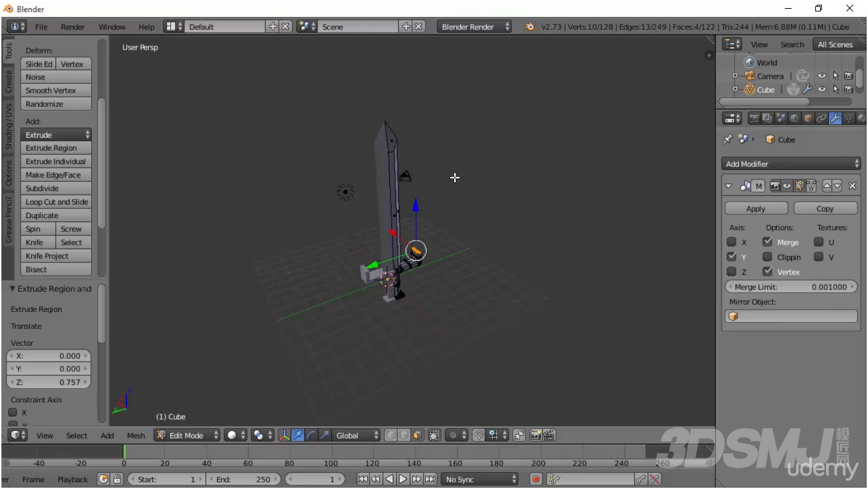
Task: Select the translate manipulator arrow icon
Action: 298,435
